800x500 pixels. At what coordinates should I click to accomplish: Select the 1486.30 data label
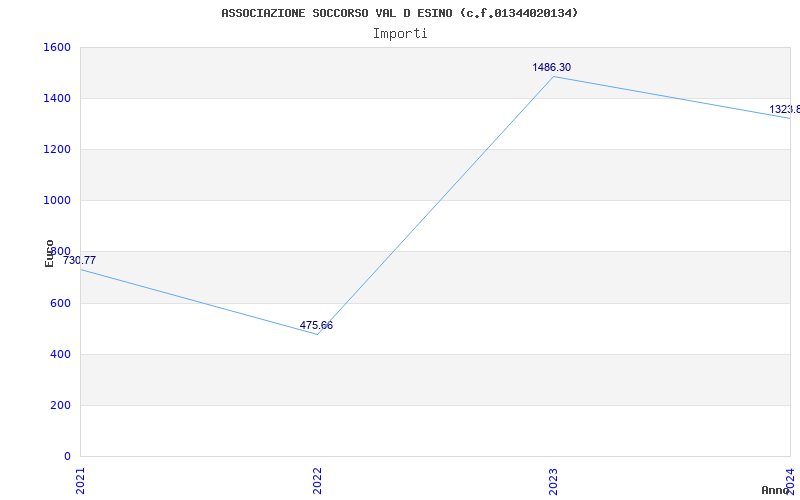(x=552, y=67)
